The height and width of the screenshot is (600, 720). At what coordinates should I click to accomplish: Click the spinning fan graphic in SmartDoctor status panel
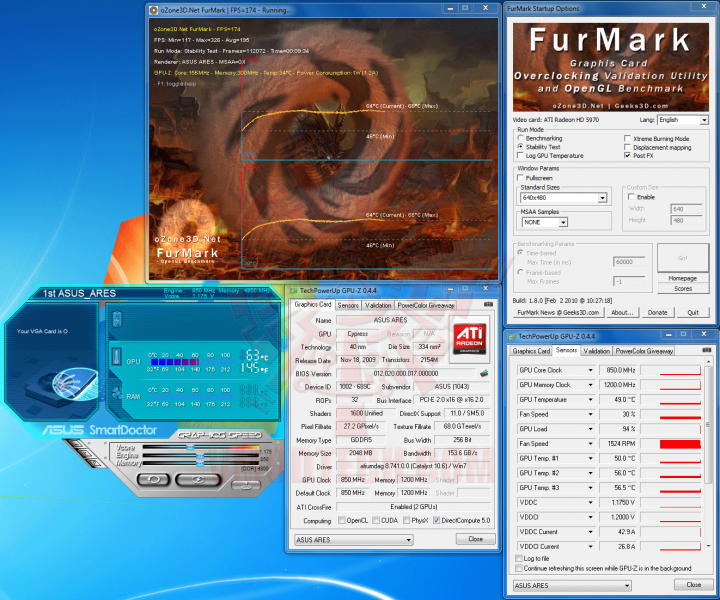pos(73,383)
